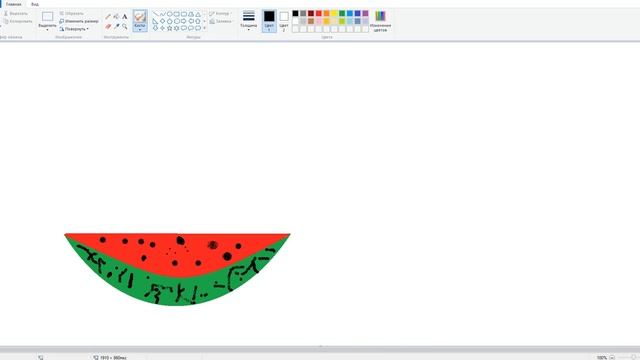Image resolution: width=640 pixels, height=360 pixels.
Task: Select the Magnifier tool
Action: coord(124,26)
